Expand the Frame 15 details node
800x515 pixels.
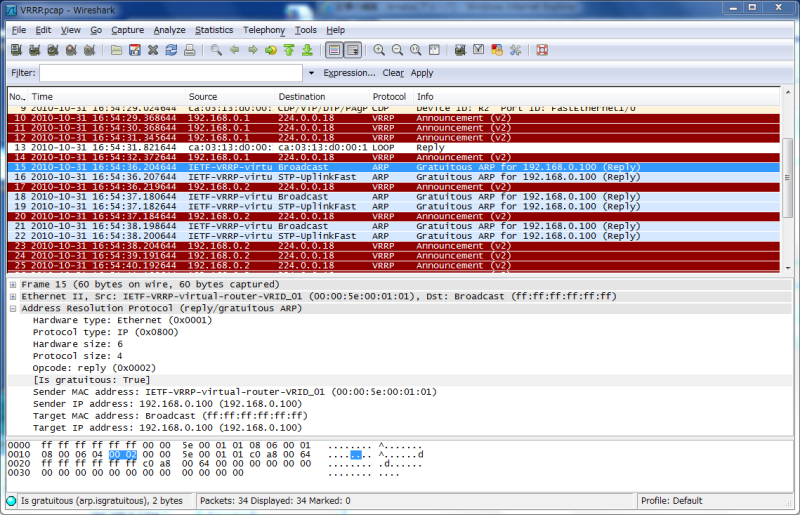click(12, 285)
